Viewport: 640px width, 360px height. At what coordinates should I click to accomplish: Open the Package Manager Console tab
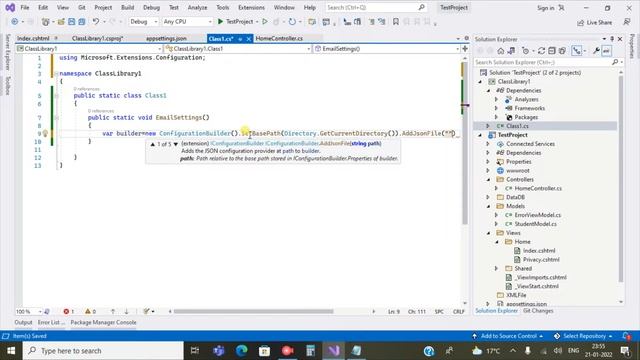104,322
